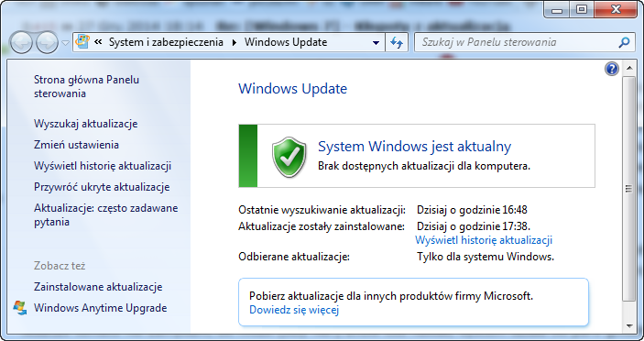Open Zainstalowane aktualizacje
Screen dimensions: 644x341
click(98, 287)
